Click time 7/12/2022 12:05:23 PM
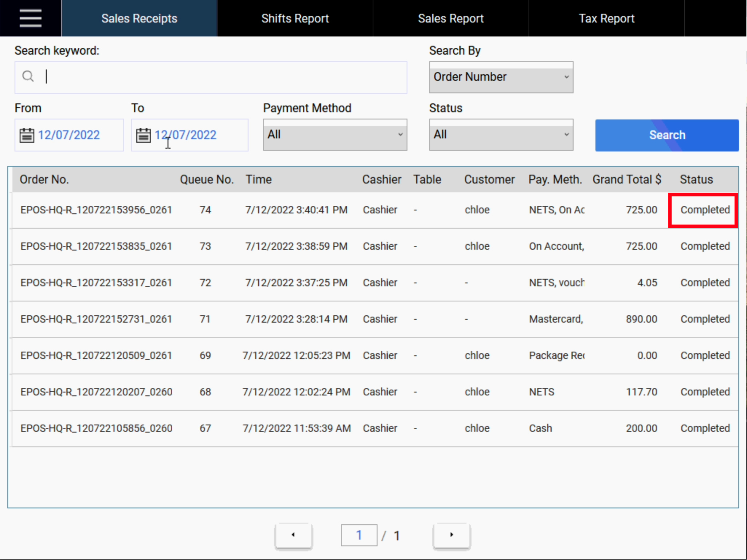The height and width of the screenshot is (560, 747). (x=296, y=356)
